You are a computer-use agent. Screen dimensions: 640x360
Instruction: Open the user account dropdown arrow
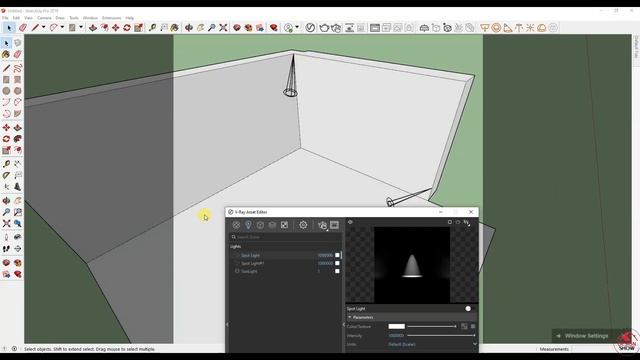(x=297, y=27)
